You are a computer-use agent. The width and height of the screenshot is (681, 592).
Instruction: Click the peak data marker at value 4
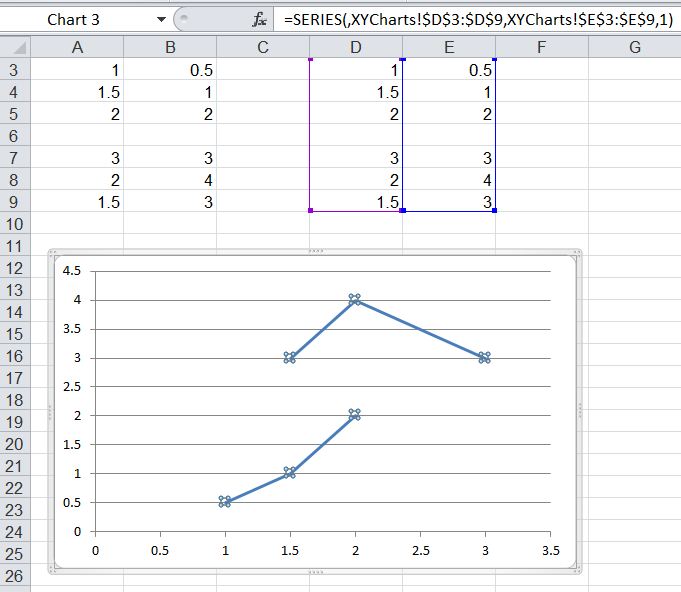pyautogui.click(x=354, y=299)
